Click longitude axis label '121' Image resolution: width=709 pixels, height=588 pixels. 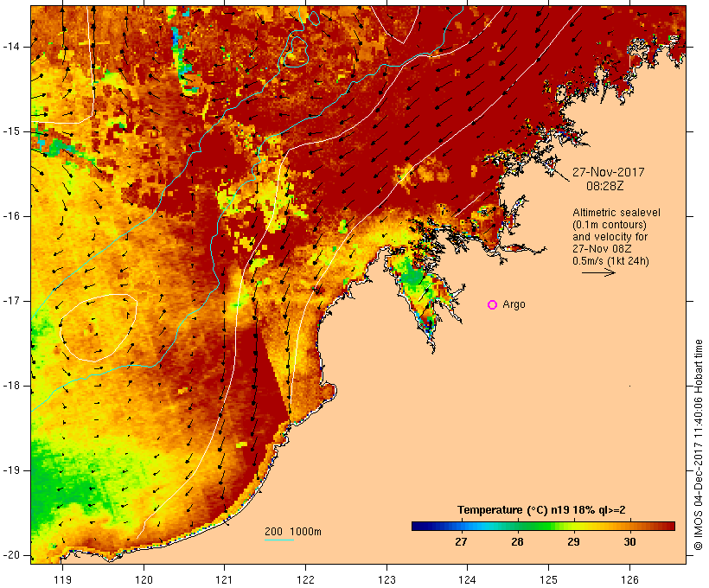[x=224, y=580]
